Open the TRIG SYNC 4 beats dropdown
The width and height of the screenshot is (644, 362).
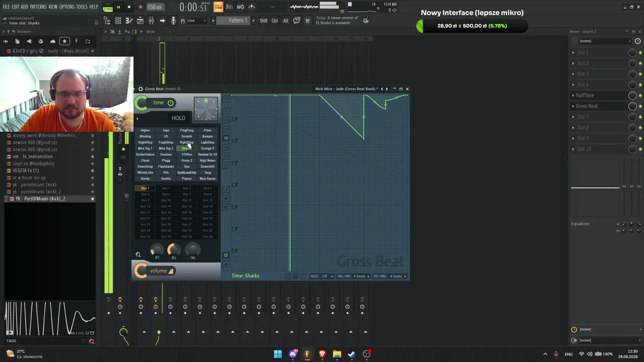pos(353,276)
